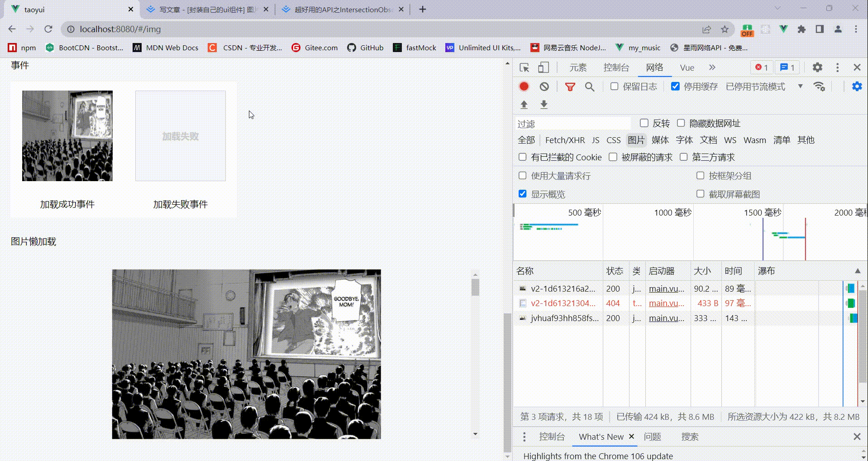The image size is (868, 461).
Task: Check 有已拦截的 Cookie checkbox
Action: coord(523,157)
